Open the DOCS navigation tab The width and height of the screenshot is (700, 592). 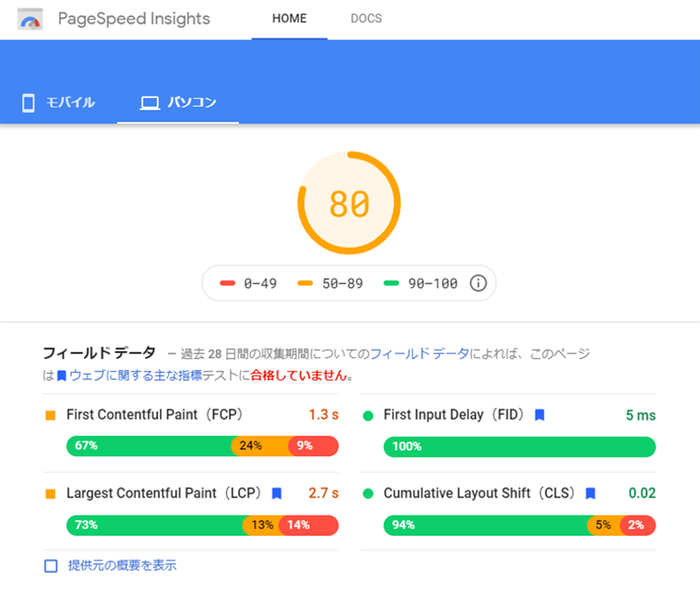click(366, 19)
